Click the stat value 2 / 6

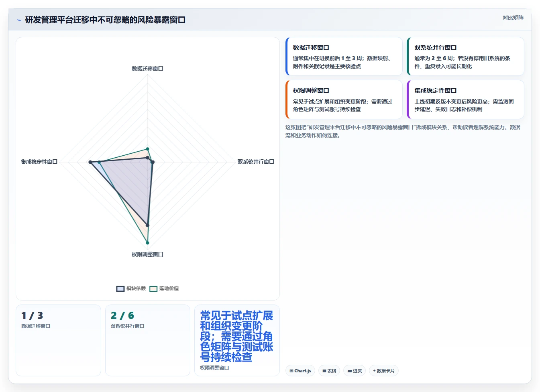[x=122, y=316]
